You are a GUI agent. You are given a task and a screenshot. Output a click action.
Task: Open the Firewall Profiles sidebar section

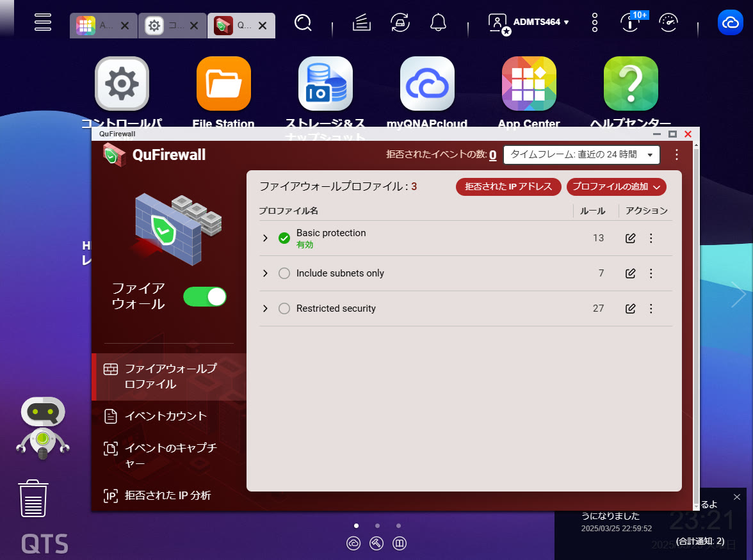[169, 377]
